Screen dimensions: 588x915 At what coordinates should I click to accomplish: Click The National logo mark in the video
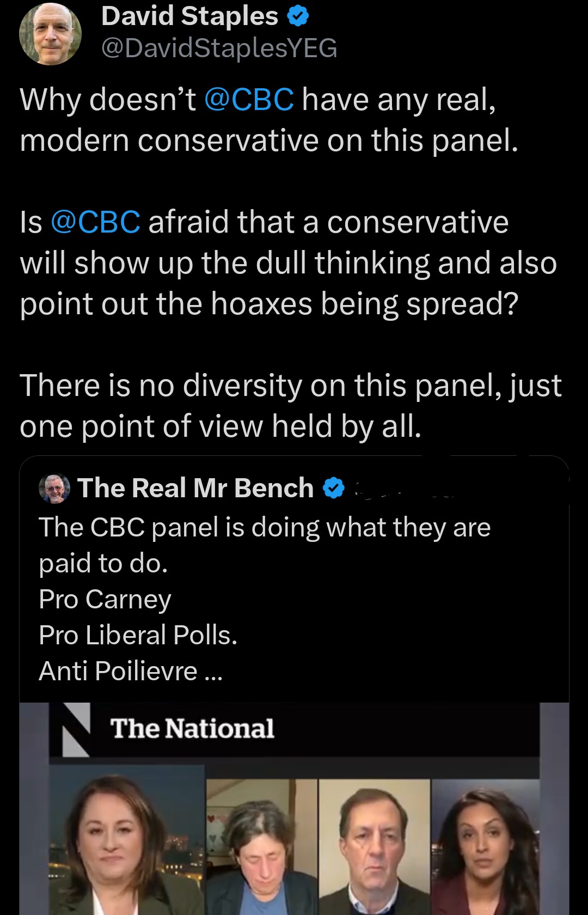(75, 730)
